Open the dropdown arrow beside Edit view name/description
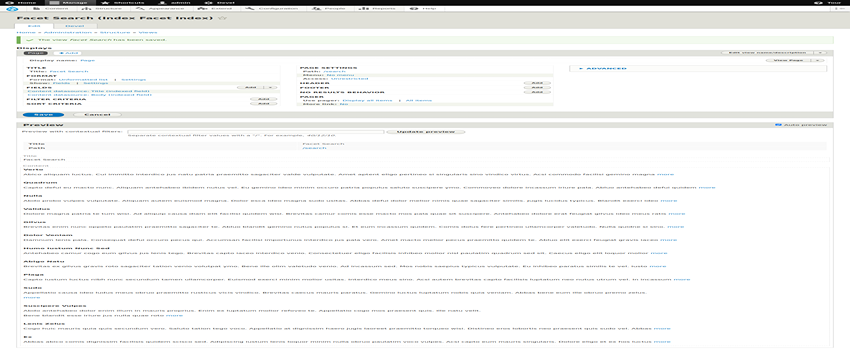850x360 pixels. coord(821,53)
